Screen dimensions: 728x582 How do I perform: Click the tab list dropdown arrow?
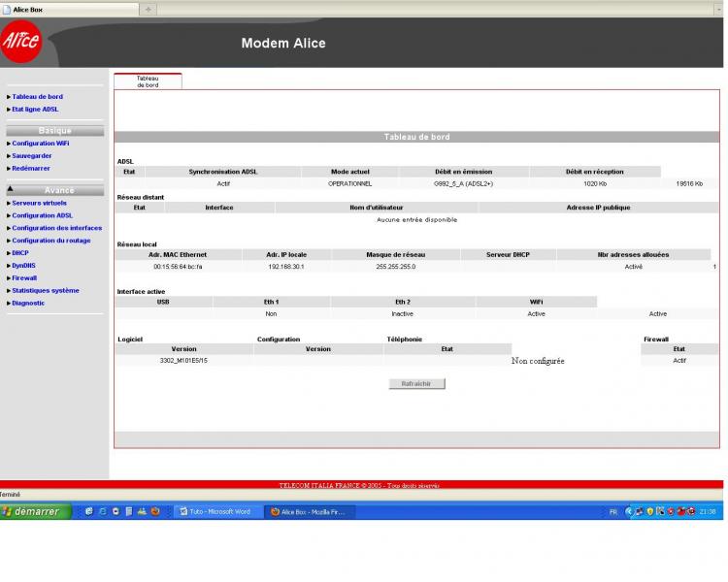718,10
